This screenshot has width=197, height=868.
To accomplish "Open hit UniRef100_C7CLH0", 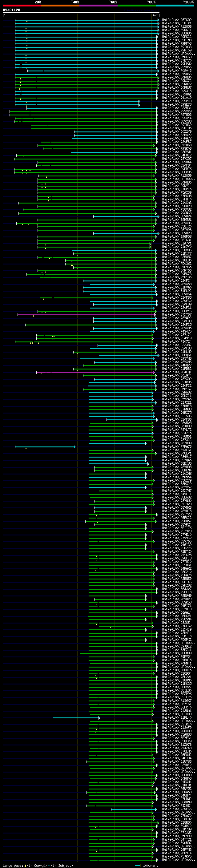I will (177, 751).
